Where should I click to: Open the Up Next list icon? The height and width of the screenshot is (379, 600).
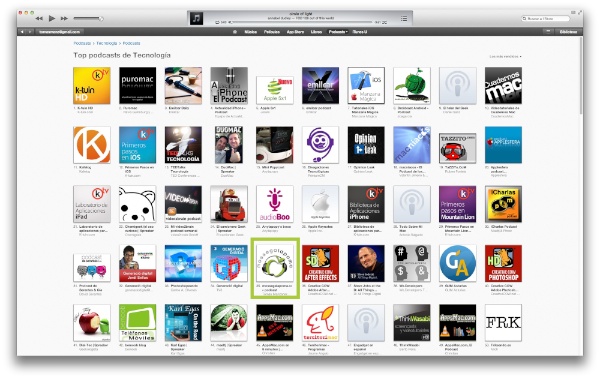[404, 18]
